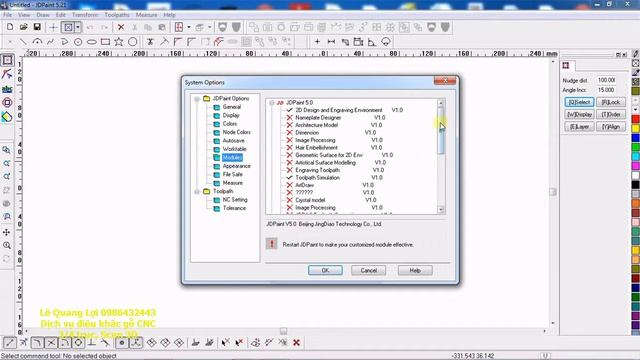Open dropdown arrow next to red page icon
This screenshot has height=360, width=640.
[x=189, y=27]
